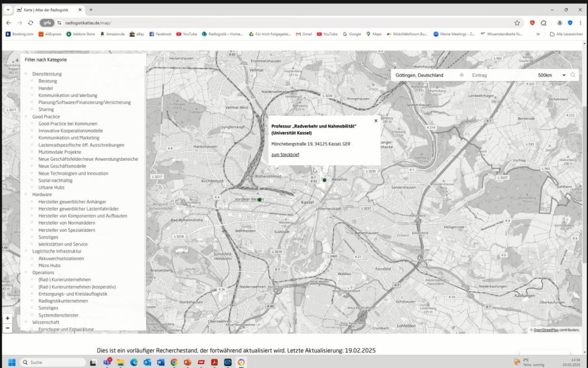
Task: Open Microsoft Teams from the taskbar
Action: point(108,362)
